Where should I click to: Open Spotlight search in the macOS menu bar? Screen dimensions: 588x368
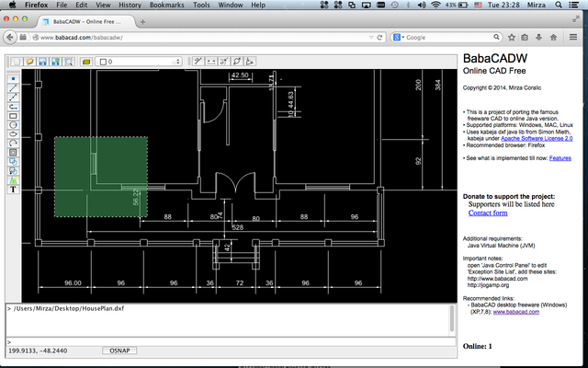click(x=559, y=5)
